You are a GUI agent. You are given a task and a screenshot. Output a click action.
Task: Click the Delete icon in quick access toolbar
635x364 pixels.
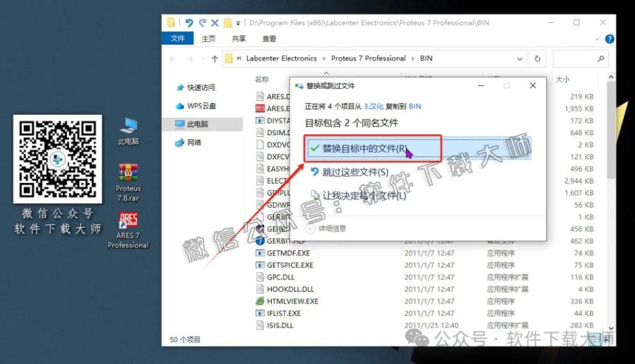(215, 22)
